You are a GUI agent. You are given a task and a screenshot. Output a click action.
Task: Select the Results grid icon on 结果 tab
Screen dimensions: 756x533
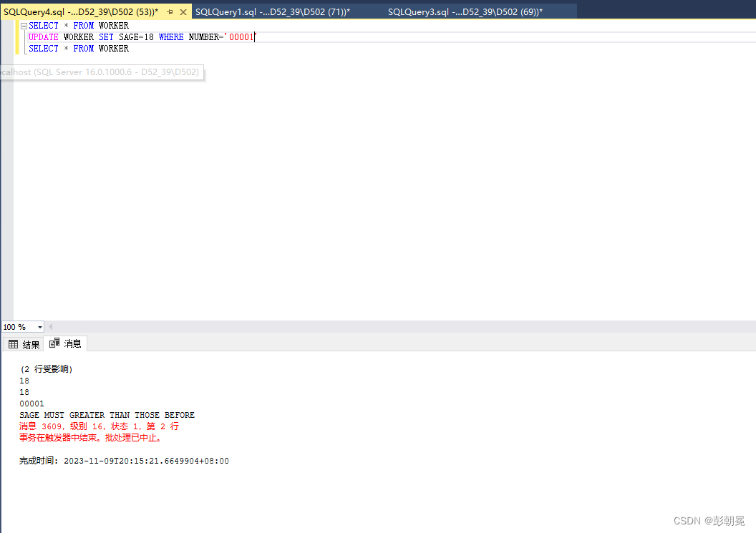[x=12, y=343]
